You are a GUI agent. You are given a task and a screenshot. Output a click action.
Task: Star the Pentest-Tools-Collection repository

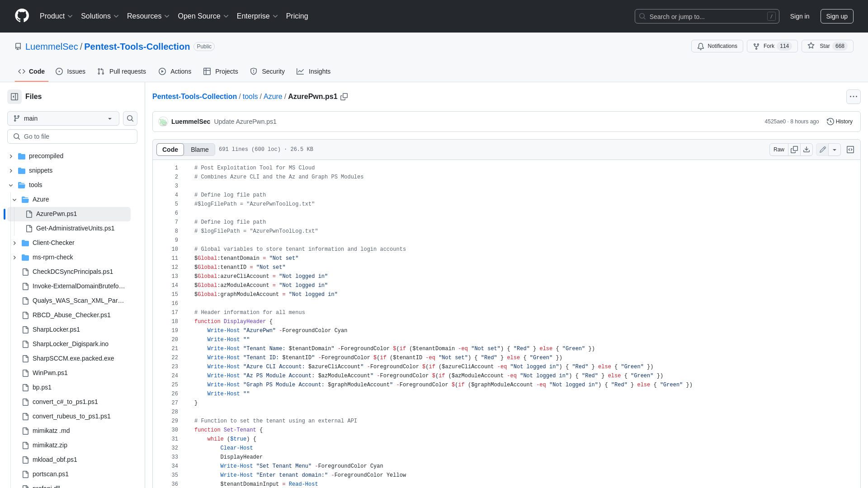click(827, 46)
